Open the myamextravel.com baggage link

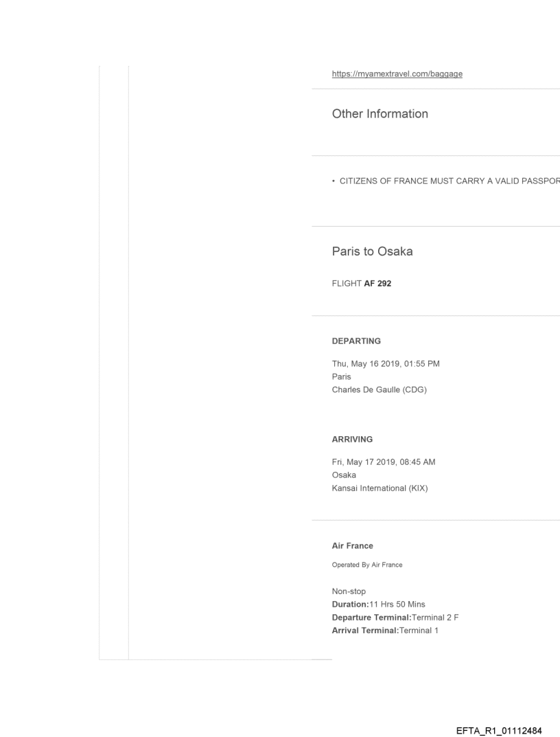coord(397,73)
